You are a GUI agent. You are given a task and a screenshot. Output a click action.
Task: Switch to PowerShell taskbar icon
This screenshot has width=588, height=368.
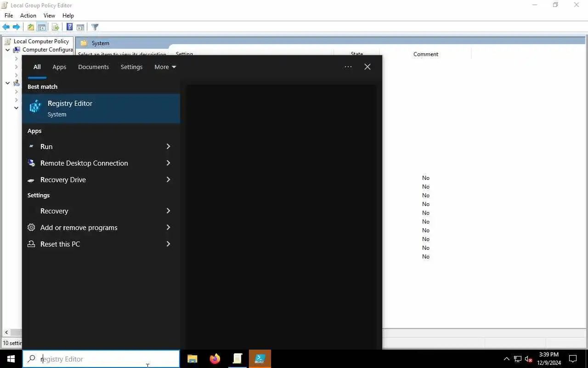(x=260, y=359)
